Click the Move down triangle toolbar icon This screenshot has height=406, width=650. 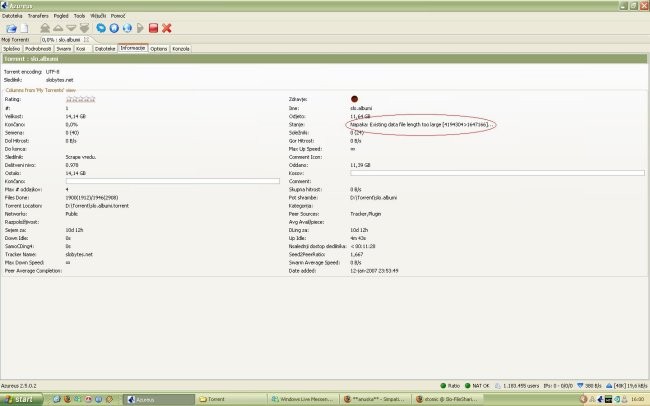coord(71,28)
